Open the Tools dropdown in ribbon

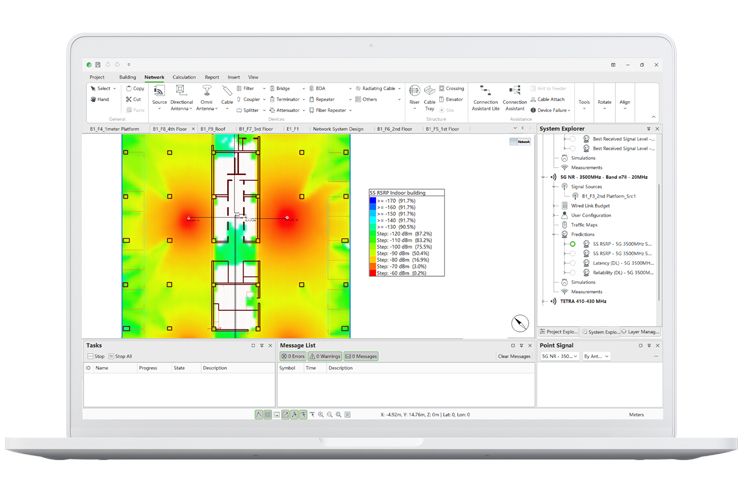coord(584,105)
